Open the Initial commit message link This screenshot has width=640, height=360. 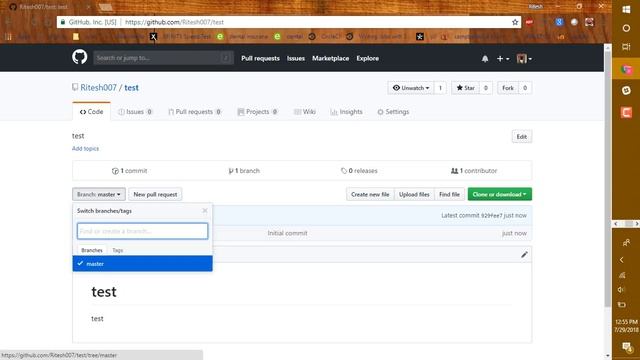(x=287, y=233)
